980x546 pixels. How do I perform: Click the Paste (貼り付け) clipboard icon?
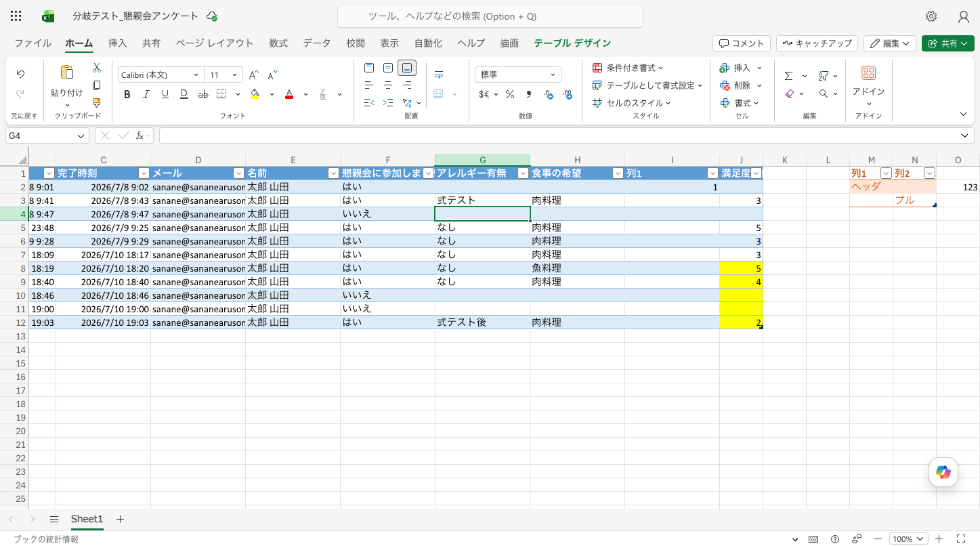[67, 72]
